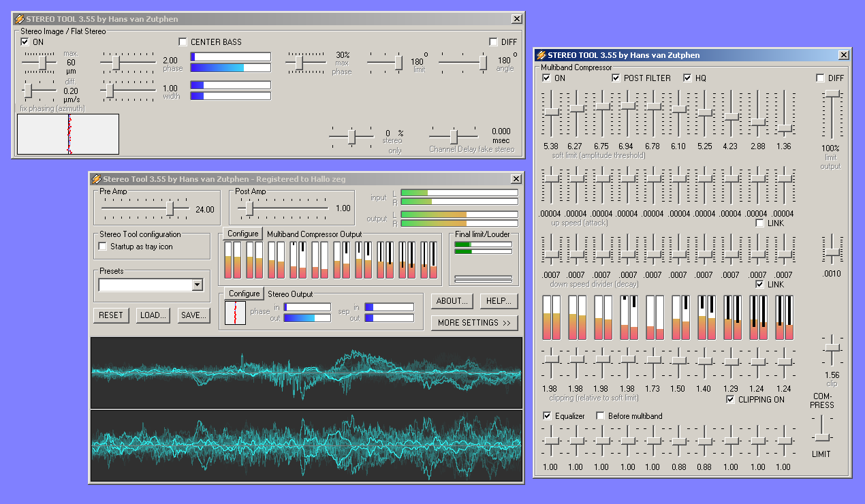Click the soft limit slider reading 6.94

(629, 113)
